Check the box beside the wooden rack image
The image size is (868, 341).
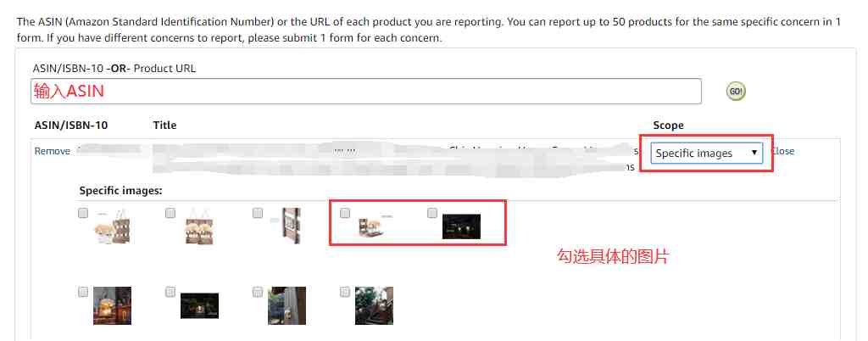[258, 213]
